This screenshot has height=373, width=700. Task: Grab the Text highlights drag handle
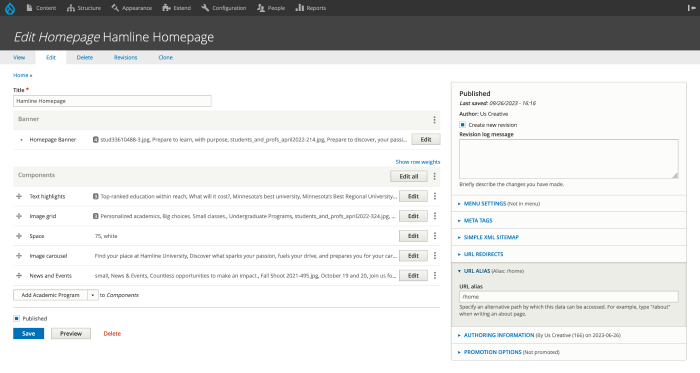point(19,196)
